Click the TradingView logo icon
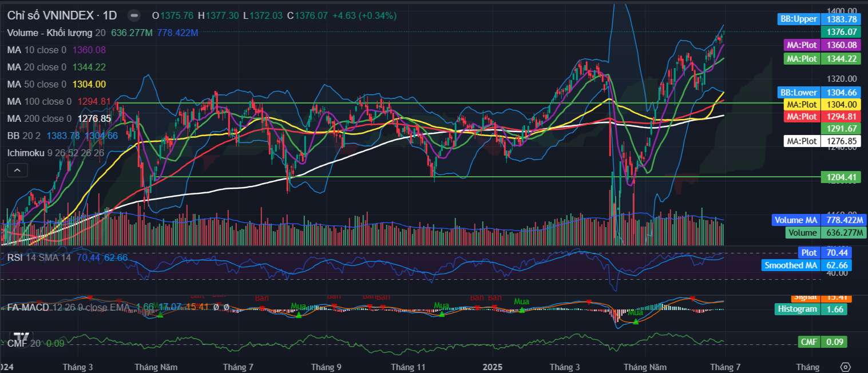Screen dimensions: 868x373 point(22,336)
